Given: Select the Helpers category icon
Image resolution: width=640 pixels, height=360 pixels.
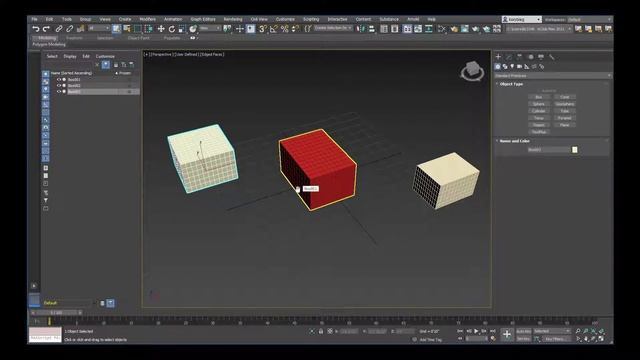Looking at the screenshot, I should coord(527,67).
